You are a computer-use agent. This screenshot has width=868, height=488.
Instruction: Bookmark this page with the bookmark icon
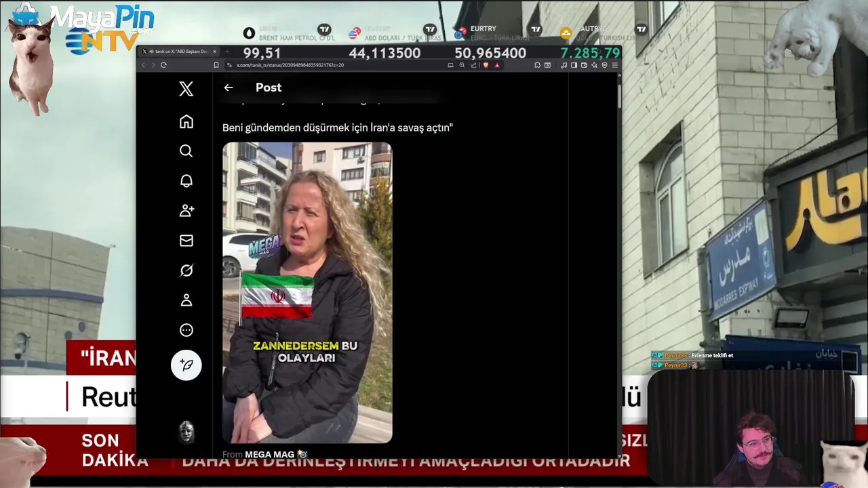pyautogui.click(x=216, y=65)
